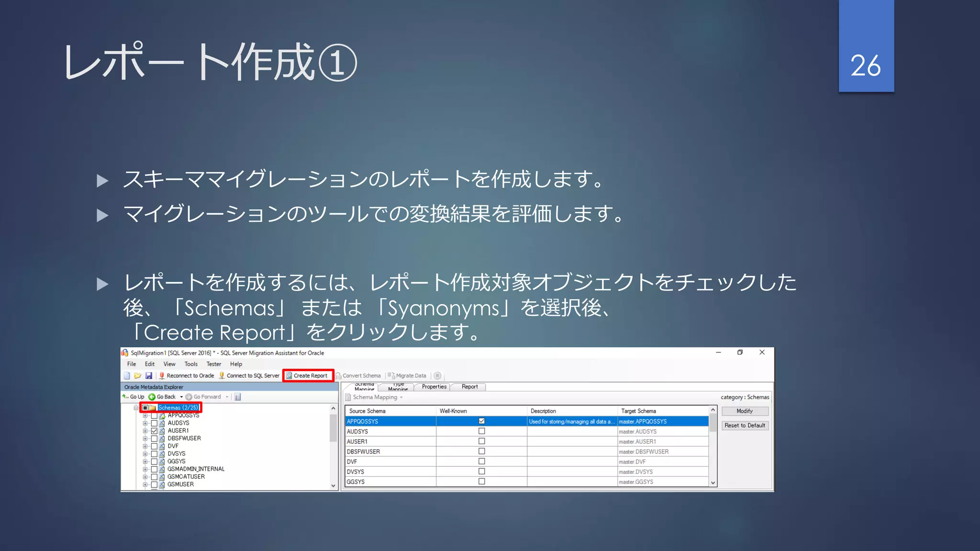980x551 pixels.
Task: Open the File menu
Action: pos(131,364)
